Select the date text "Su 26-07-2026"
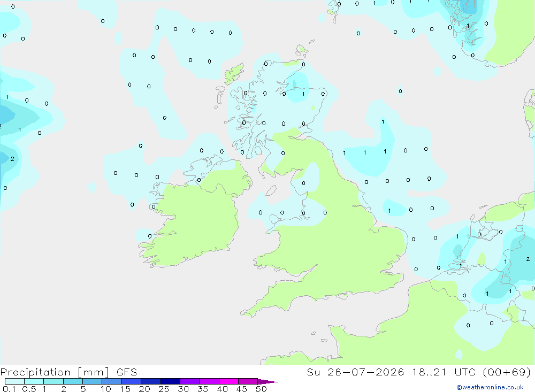This screenshot has width=535, height=392. click(x=356, y=372)
